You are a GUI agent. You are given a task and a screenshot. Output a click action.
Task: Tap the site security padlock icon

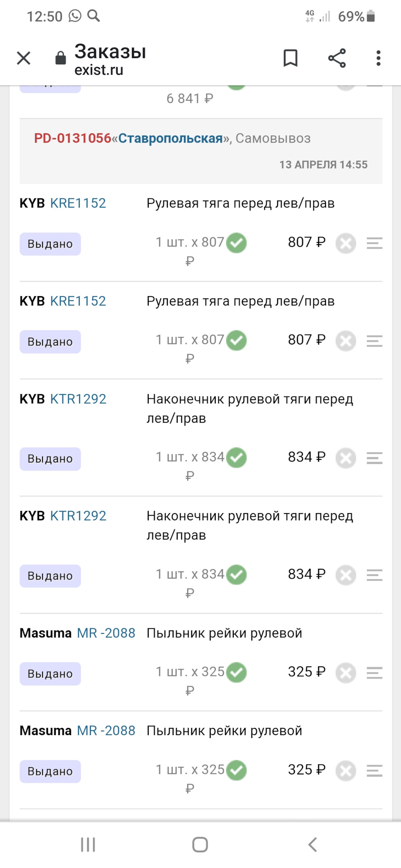tap(61, 58)
